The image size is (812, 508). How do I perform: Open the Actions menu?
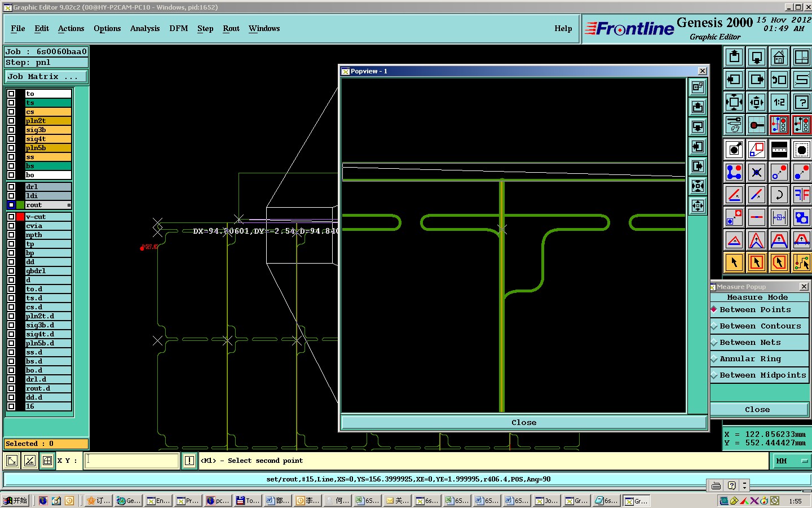pyautogui.click(x=71, y=29)
